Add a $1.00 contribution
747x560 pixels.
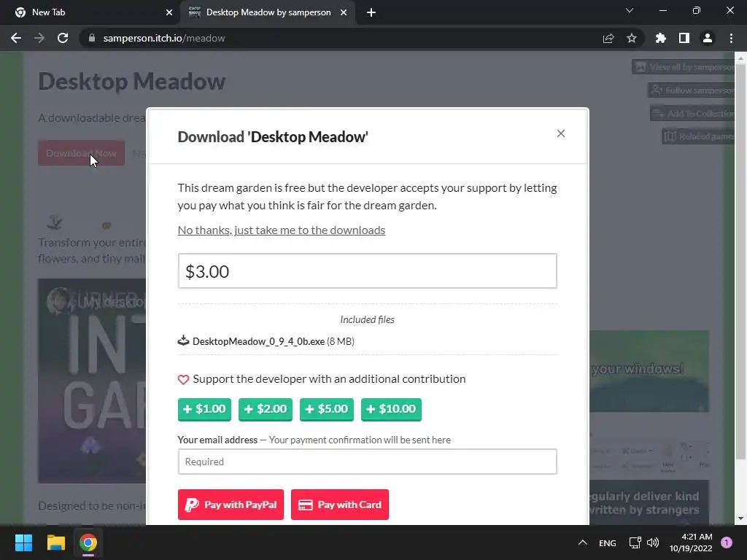204,409
